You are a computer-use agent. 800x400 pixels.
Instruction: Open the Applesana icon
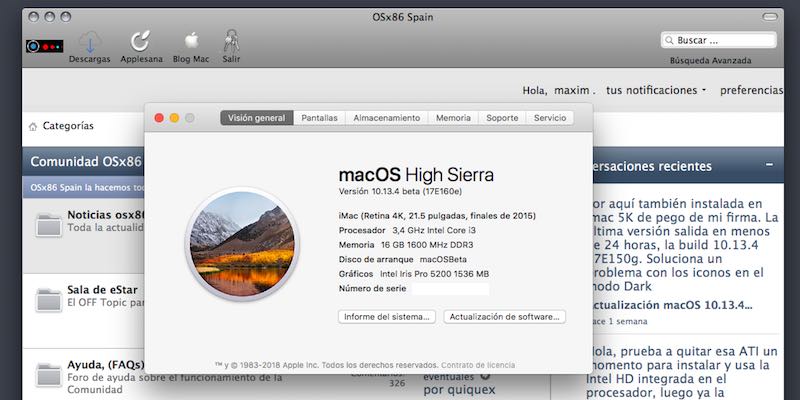tap(140, 41)
